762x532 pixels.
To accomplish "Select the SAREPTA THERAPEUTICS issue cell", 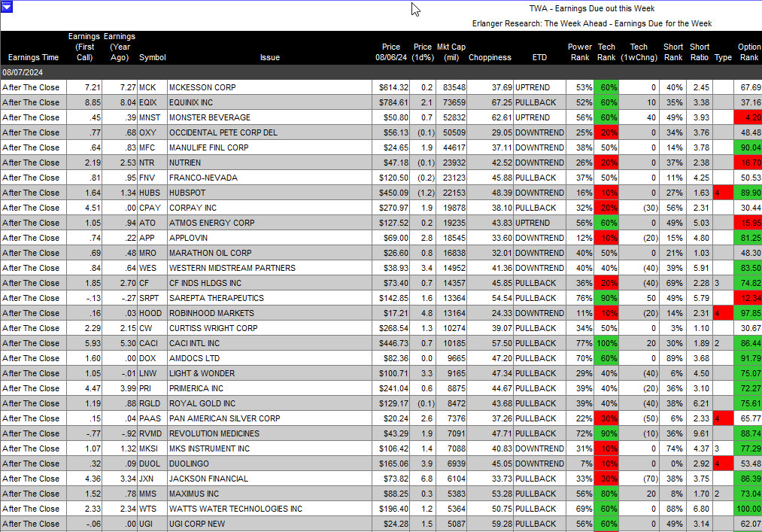I will 270,299.
